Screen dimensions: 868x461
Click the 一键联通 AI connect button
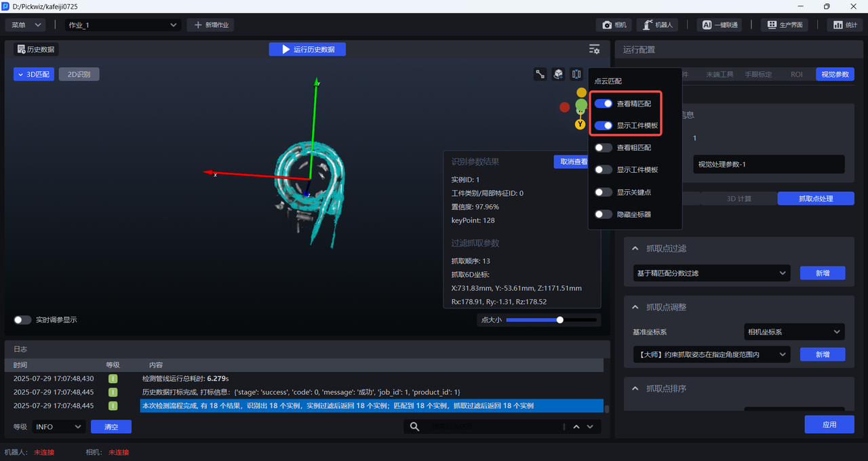pos(719,25)
